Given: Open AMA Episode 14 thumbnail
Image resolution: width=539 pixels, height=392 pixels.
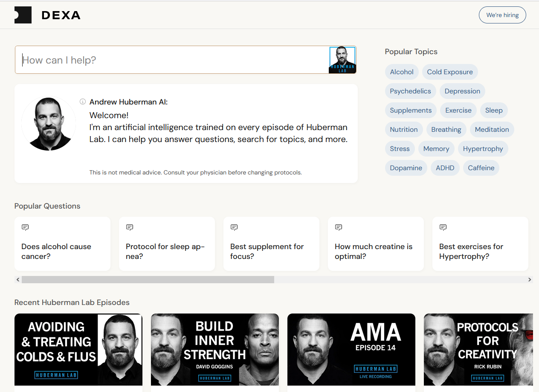Looking at the screenshot, I should (351, 350).
